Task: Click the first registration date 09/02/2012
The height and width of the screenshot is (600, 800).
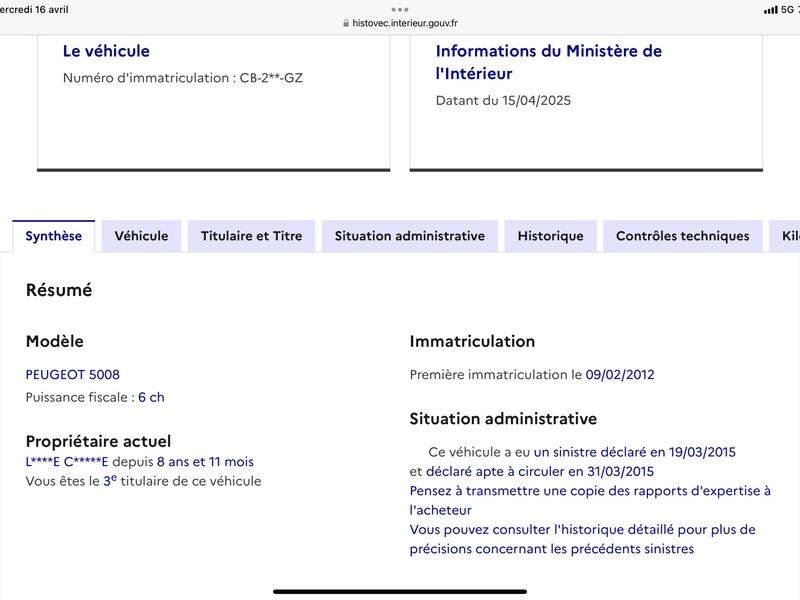Action: [620, 374]
